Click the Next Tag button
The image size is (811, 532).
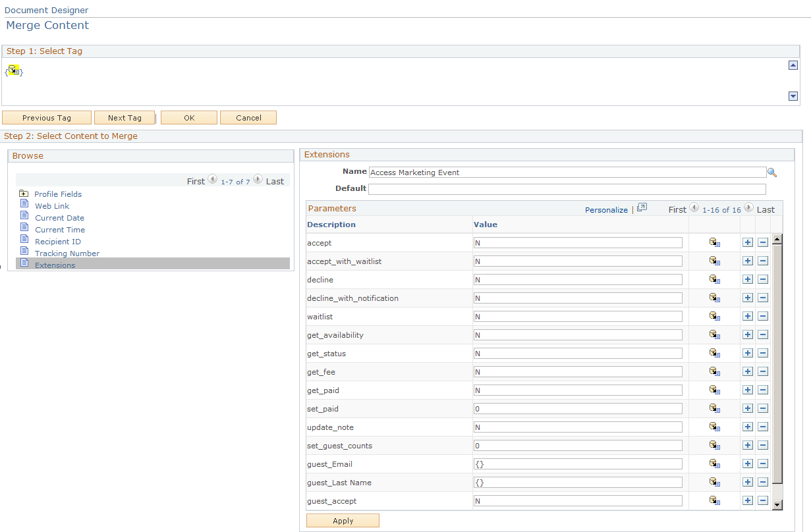click(x=125, y=117)
